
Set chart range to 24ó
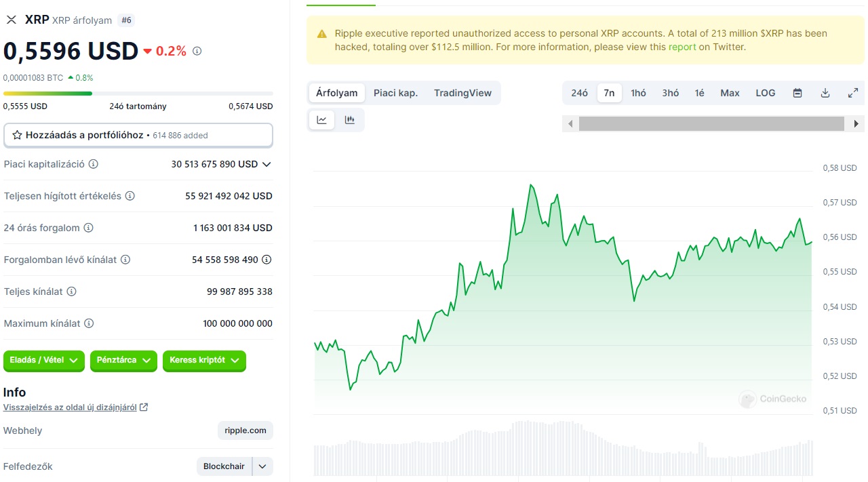pos(580,93)
